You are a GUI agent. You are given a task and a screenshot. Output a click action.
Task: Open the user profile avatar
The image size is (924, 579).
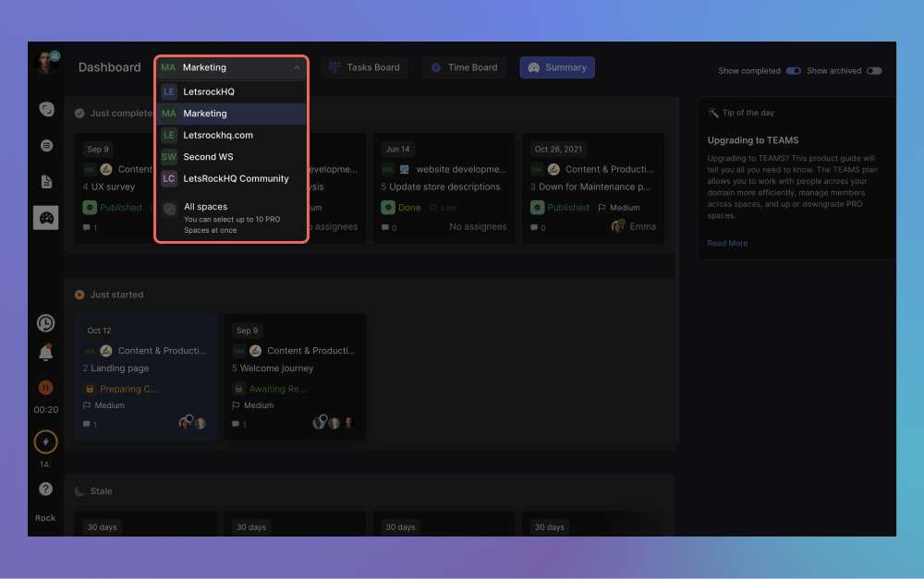(45, 63)
